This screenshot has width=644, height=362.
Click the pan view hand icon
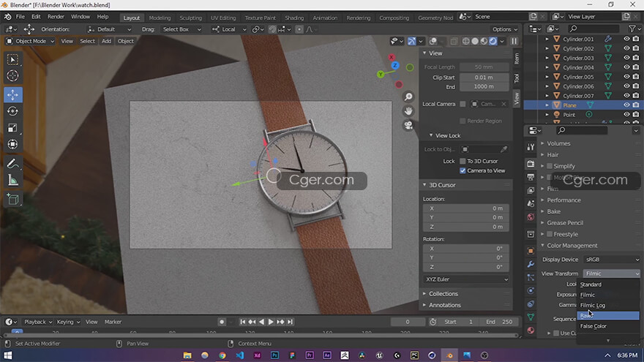click(408, 111)
